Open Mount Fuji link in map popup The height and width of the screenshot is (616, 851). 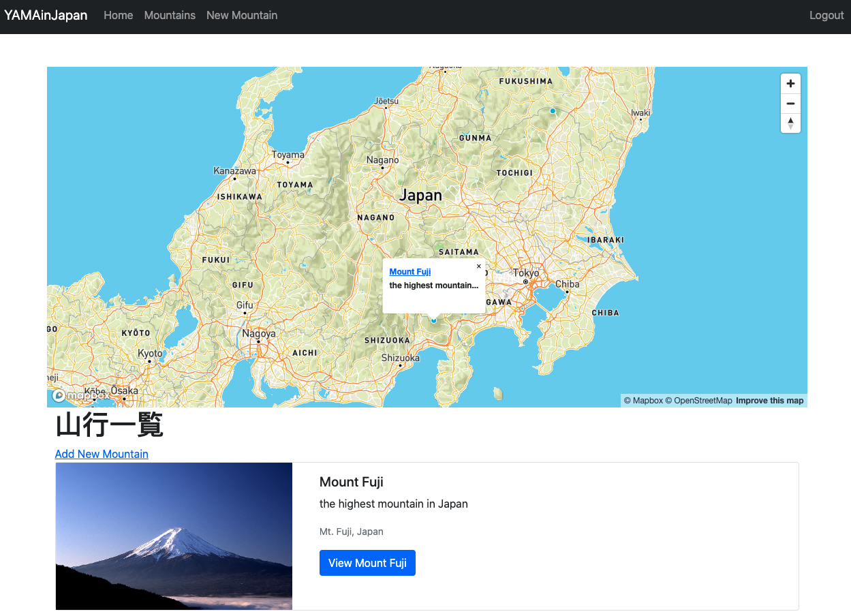point(410,272)
